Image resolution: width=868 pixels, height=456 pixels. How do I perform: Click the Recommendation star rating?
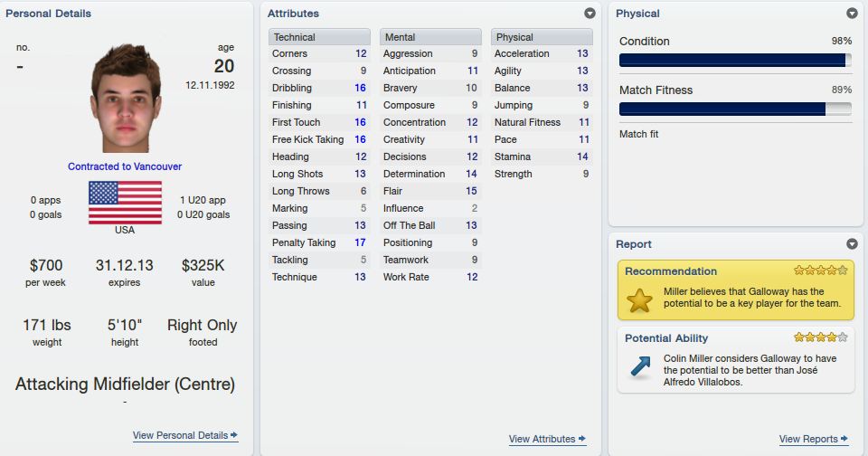[x=820, y=271]
